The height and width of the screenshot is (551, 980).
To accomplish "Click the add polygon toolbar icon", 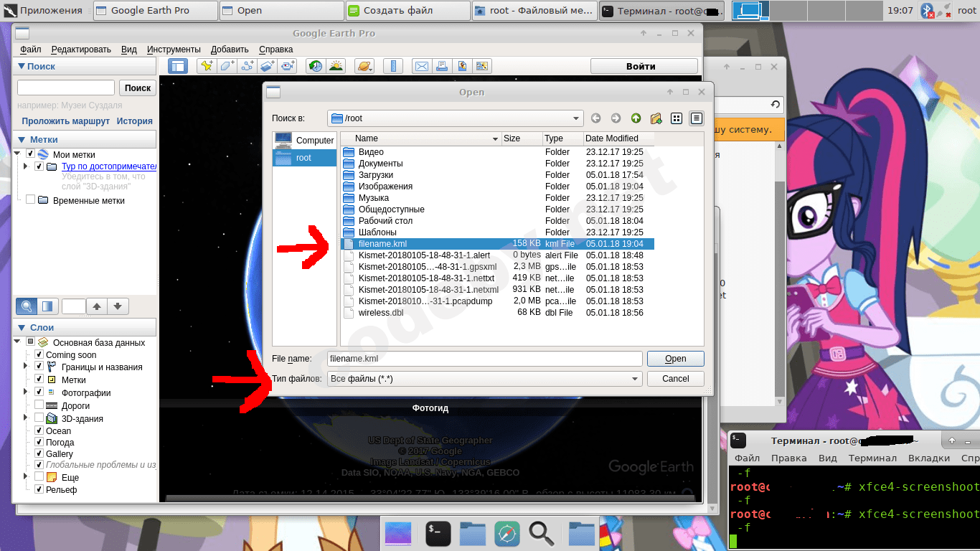I will coord(227,66).
